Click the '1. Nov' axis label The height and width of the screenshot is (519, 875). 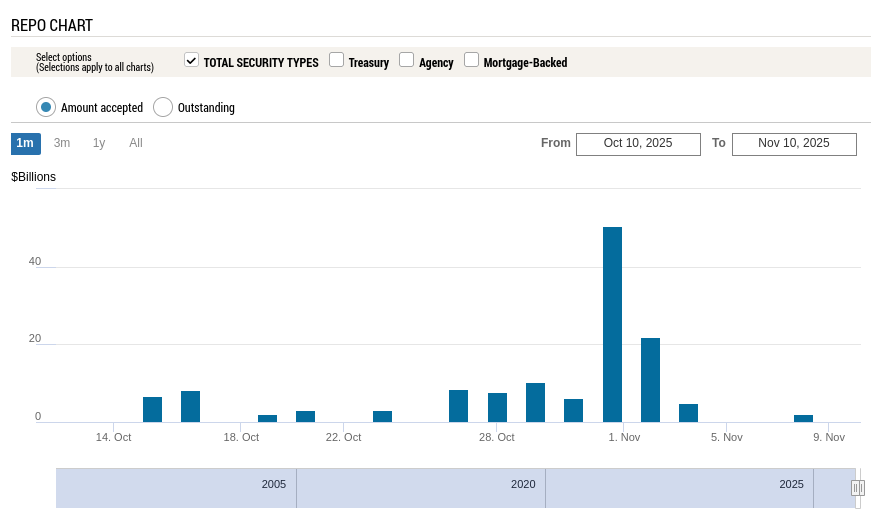624,438
